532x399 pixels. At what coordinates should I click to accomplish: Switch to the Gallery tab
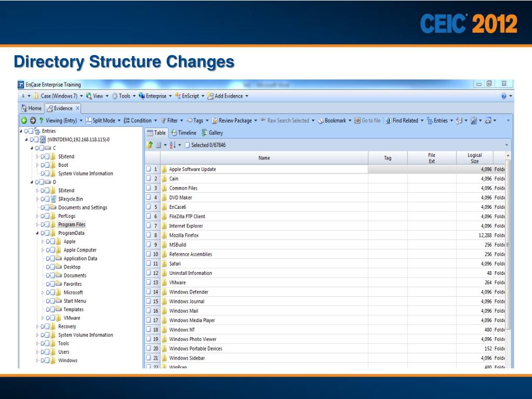(x=212, y=132)
